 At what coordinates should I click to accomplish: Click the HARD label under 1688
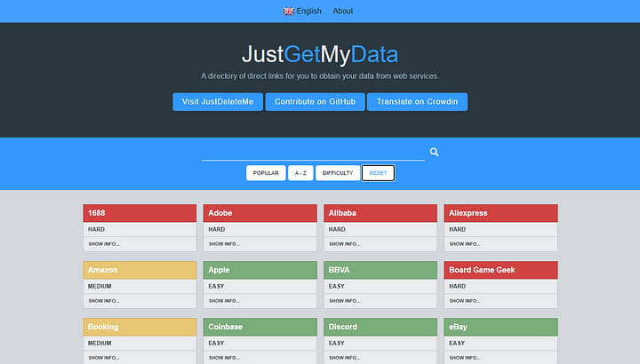(x=96, y=229)
